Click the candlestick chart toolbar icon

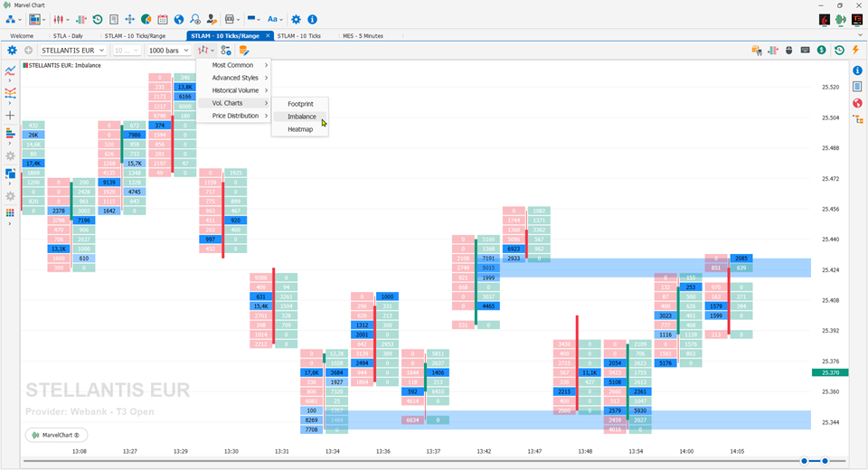point(58,19)
